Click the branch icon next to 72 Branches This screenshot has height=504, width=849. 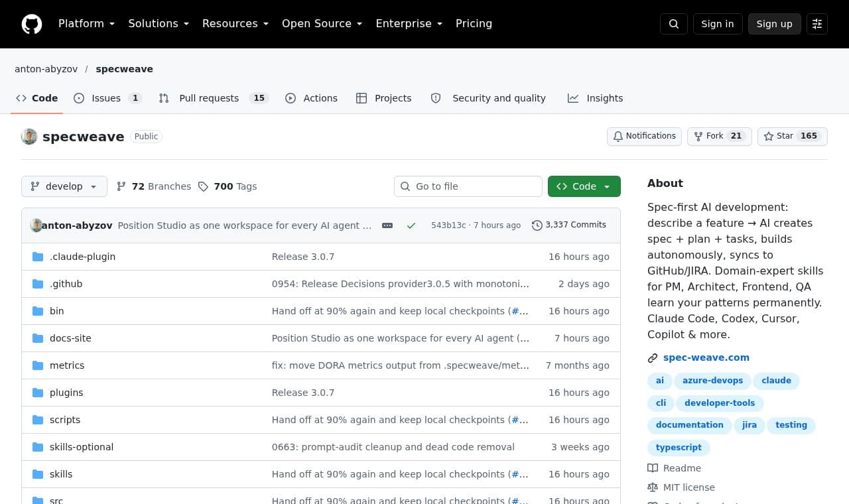pyautogui.click(x=121, y=186)
